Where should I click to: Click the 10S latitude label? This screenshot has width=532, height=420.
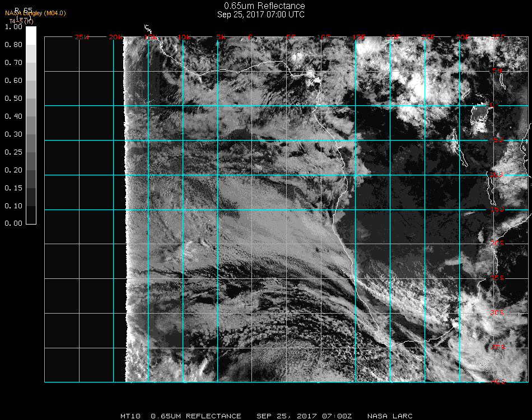pos(496,174)
